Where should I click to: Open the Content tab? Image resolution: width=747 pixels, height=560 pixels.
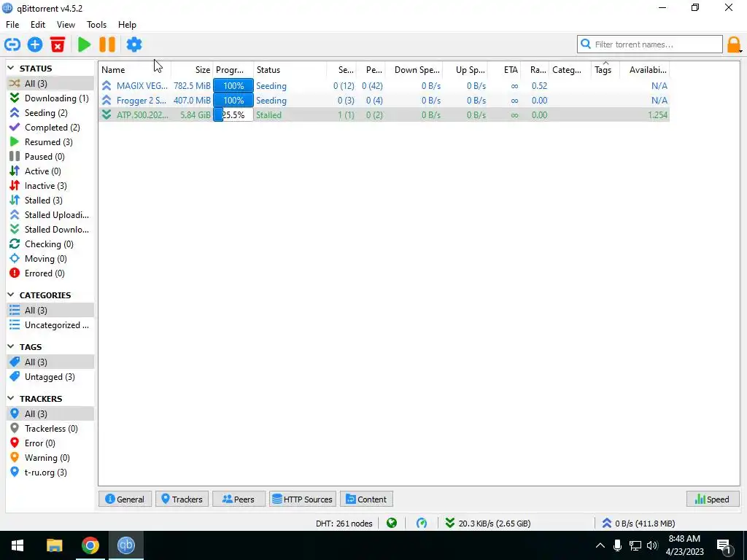(x=366, y=499)
